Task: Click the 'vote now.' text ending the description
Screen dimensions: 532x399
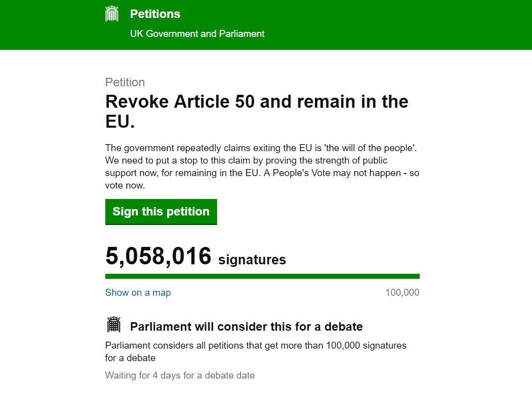Action: tap(125, 186)
